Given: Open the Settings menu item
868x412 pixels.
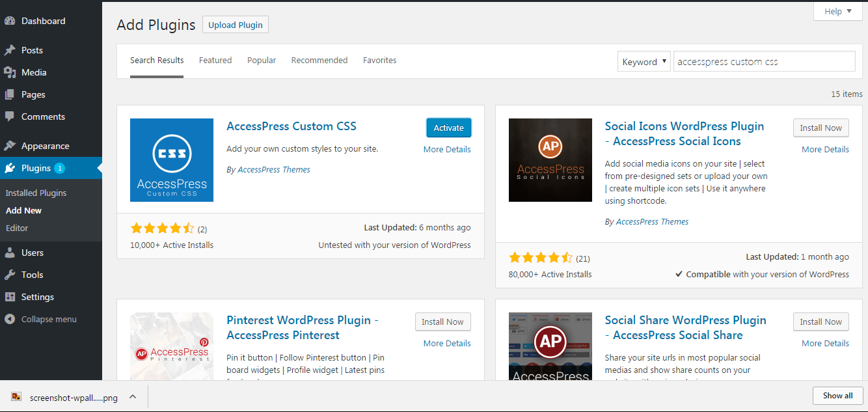Looking at the screenshot, I should pyautogui.click(x=51, y=297).
